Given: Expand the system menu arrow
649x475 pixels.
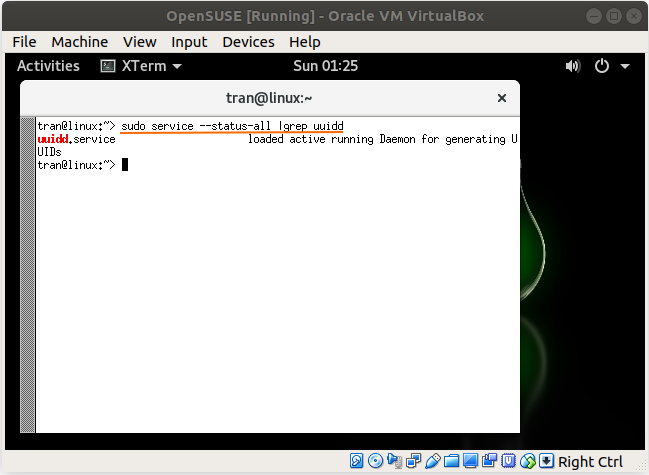Looking at the screenshot, I should coord(625,66).
